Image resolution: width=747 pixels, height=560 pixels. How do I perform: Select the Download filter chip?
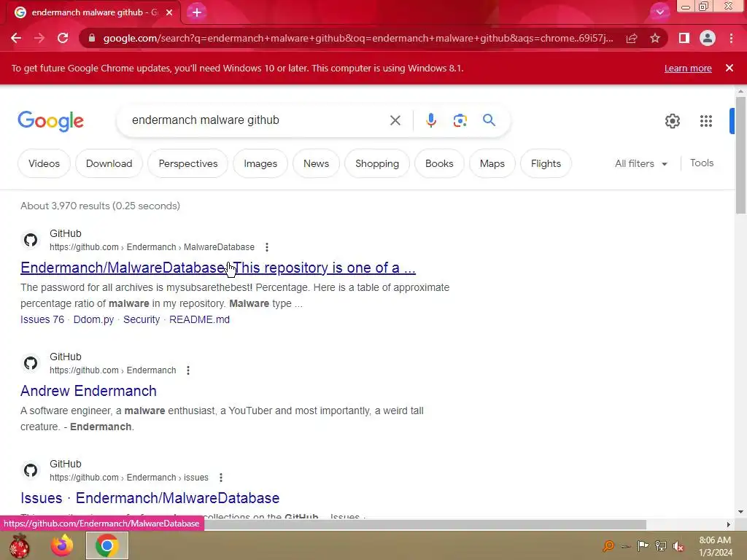click(109, 163)
